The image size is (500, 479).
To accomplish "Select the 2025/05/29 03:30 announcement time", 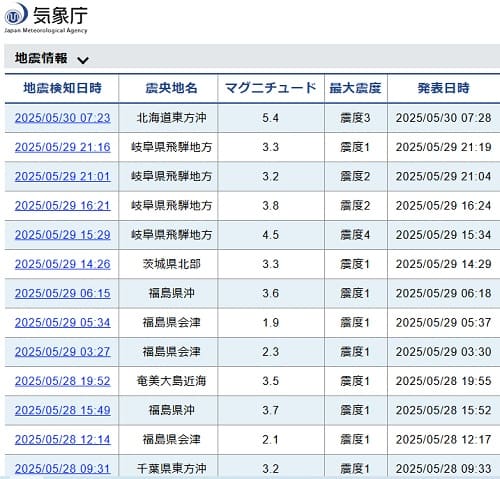I will click(443, 352).
